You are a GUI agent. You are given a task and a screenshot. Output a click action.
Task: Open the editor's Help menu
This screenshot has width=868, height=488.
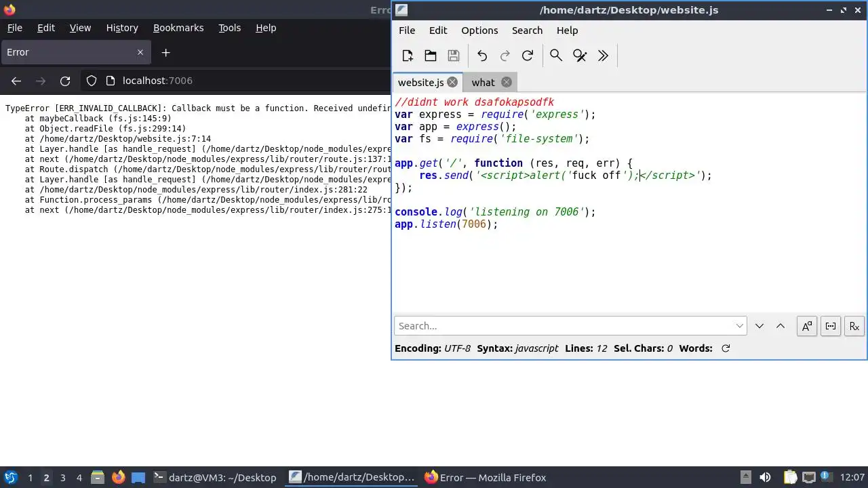[567, 30]
